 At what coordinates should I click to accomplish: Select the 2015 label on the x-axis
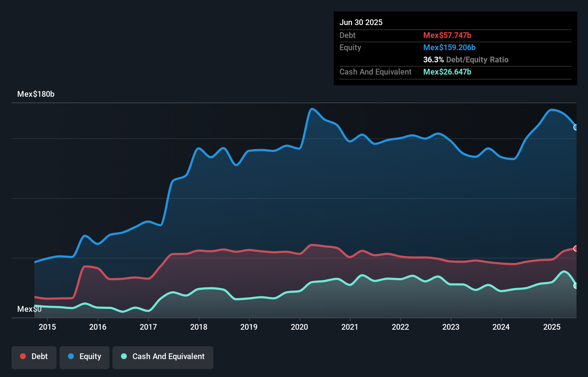(x=47, y=327)
